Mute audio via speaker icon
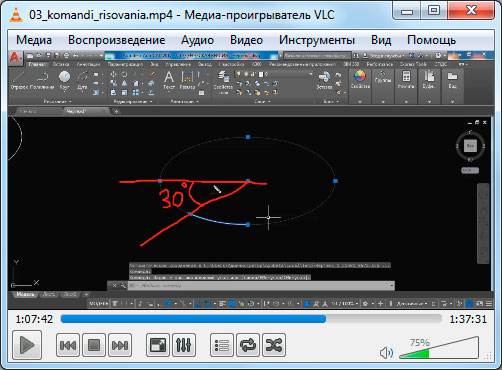 (386, 353)
